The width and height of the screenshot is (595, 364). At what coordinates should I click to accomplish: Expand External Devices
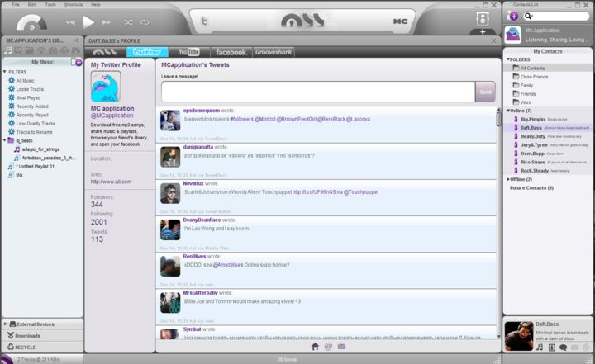coord(5,324)
